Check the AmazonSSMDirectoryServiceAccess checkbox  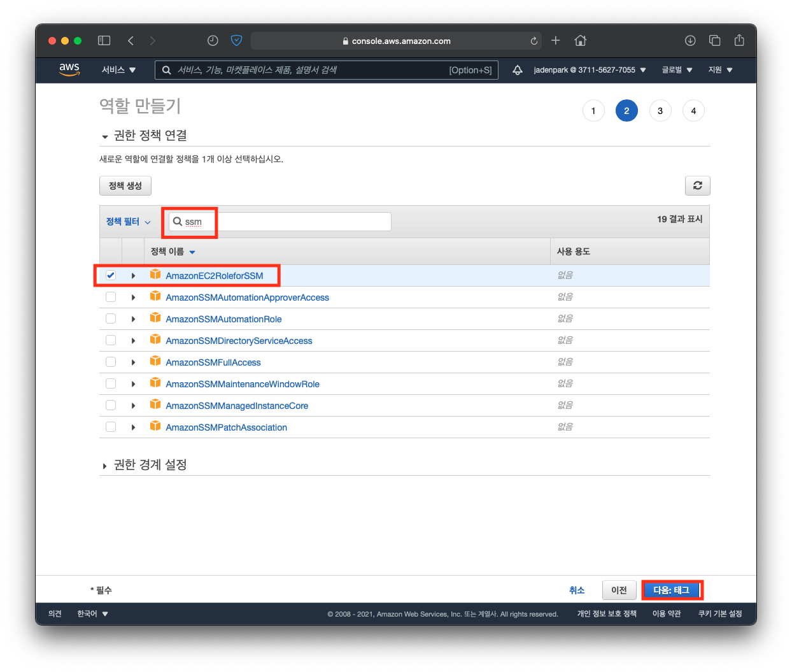pos(111,340)
